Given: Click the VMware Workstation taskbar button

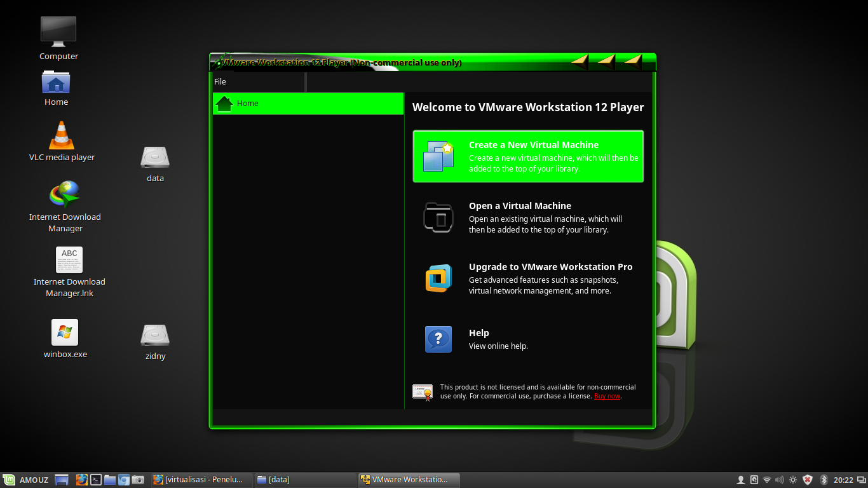Looking at the screenshot, I should pyautogui.click(x=409, y=480).
